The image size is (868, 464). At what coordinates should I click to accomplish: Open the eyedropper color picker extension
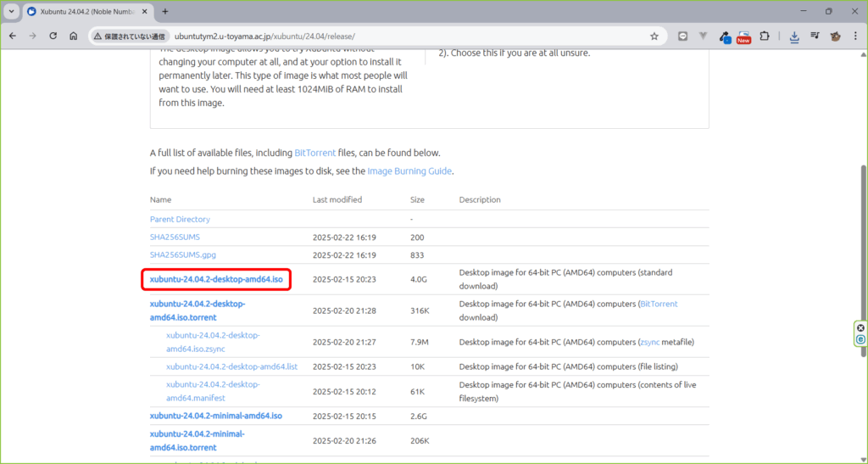(724, 37)
